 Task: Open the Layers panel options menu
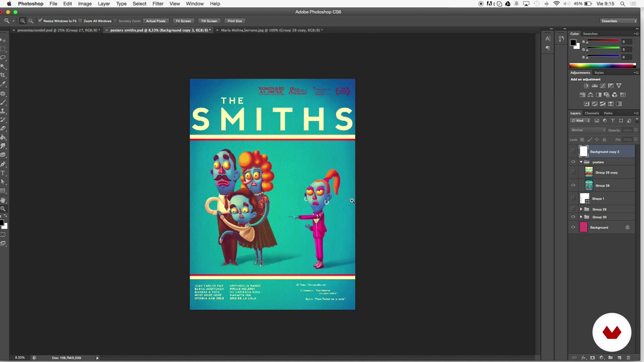[x=636, y=113]
